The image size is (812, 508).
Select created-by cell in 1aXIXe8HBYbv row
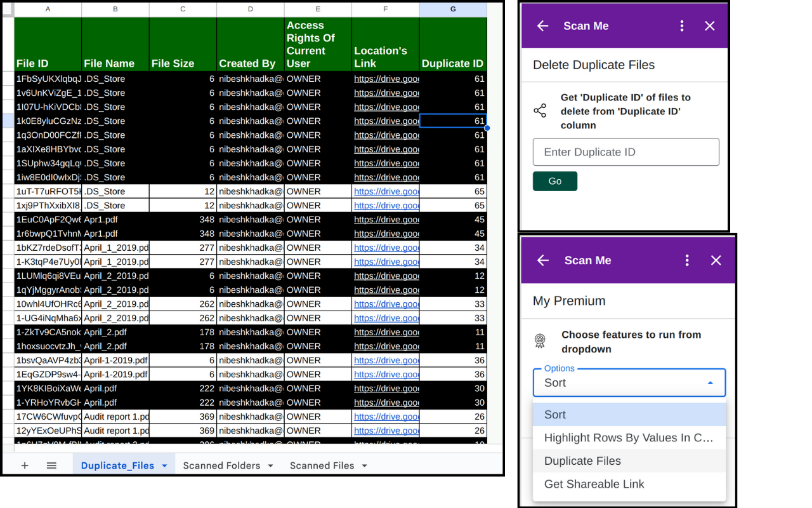(x=251, y=149)
